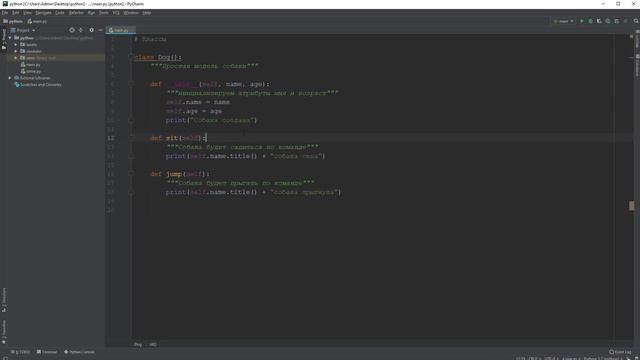This screenshot has width=640, height=360.
Task: Place cursor in 'def jump(self):' line
Action: point(180,174)
